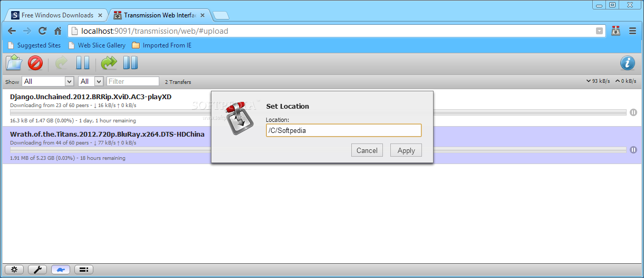The width and height of the screenshot is (644, 278).
Task: Open the address bar dropdown arrow
Action: (599, 31)
